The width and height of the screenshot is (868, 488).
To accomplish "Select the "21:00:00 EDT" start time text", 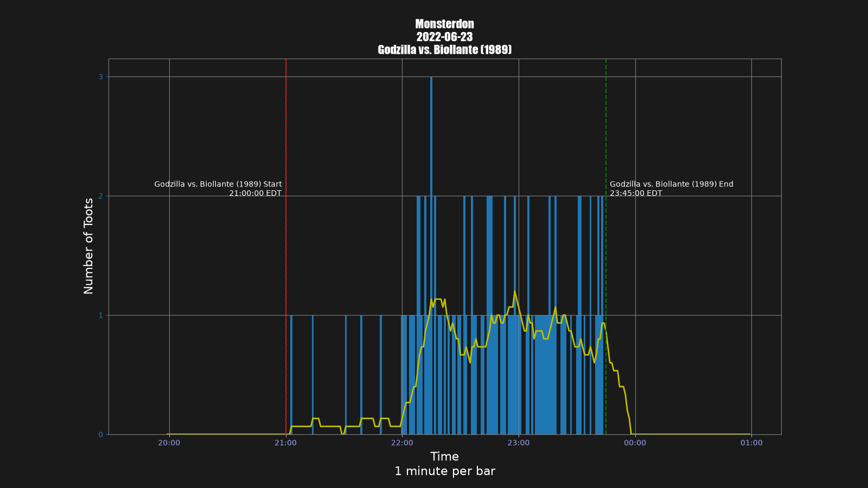I will [256, 193].
